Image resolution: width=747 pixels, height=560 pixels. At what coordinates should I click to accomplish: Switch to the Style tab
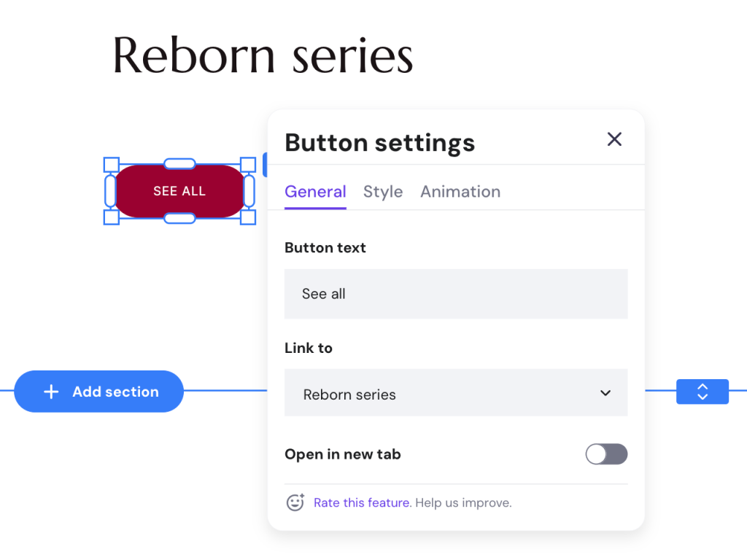point(383,192)
